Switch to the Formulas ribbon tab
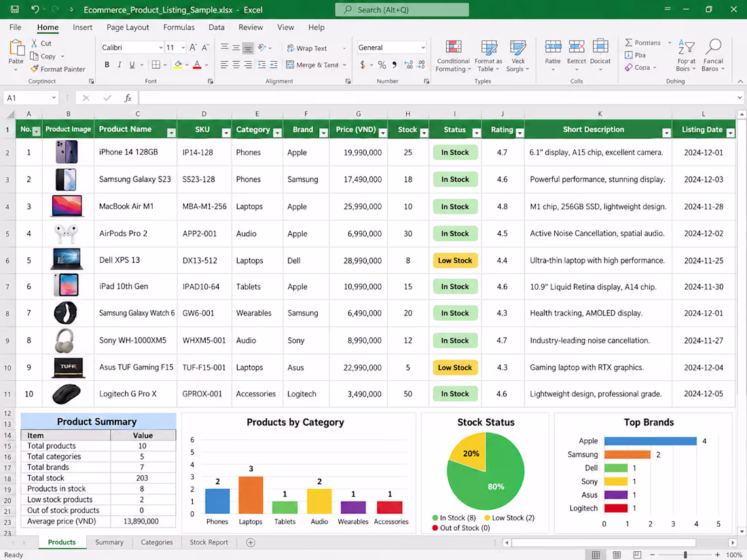 [x=179, y=27]
